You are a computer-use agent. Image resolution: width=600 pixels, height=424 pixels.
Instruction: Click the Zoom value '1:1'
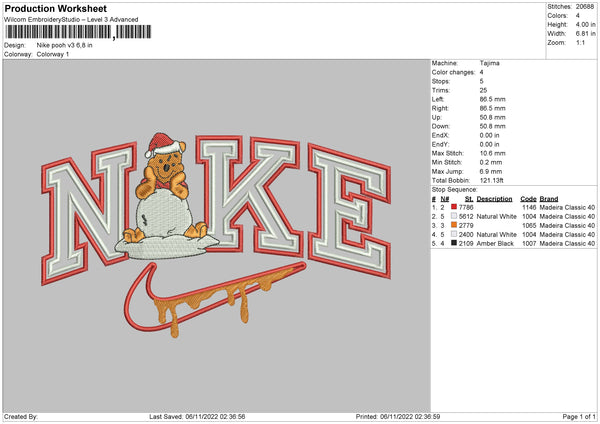(x=580, y=42)
